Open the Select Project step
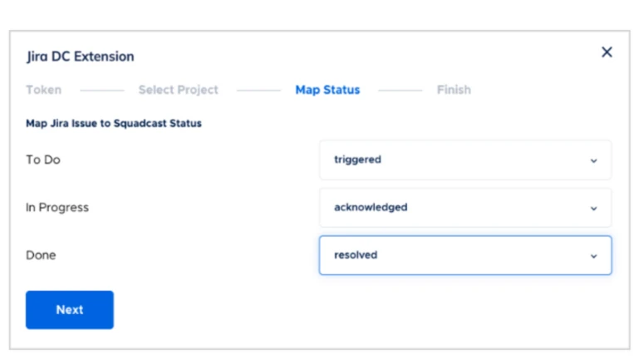 point(178,90)
